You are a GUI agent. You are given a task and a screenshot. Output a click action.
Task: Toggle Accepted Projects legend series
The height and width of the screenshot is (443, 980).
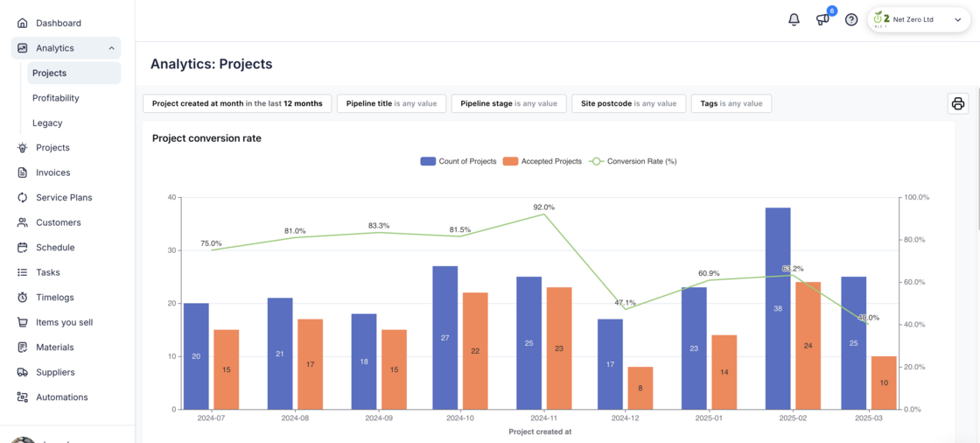coord(542,161)
